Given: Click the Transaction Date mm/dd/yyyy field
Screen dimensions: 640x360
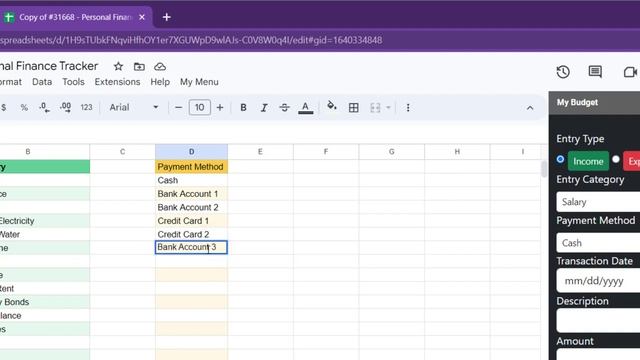Looking at the screenshot, I should pos(598,281).
